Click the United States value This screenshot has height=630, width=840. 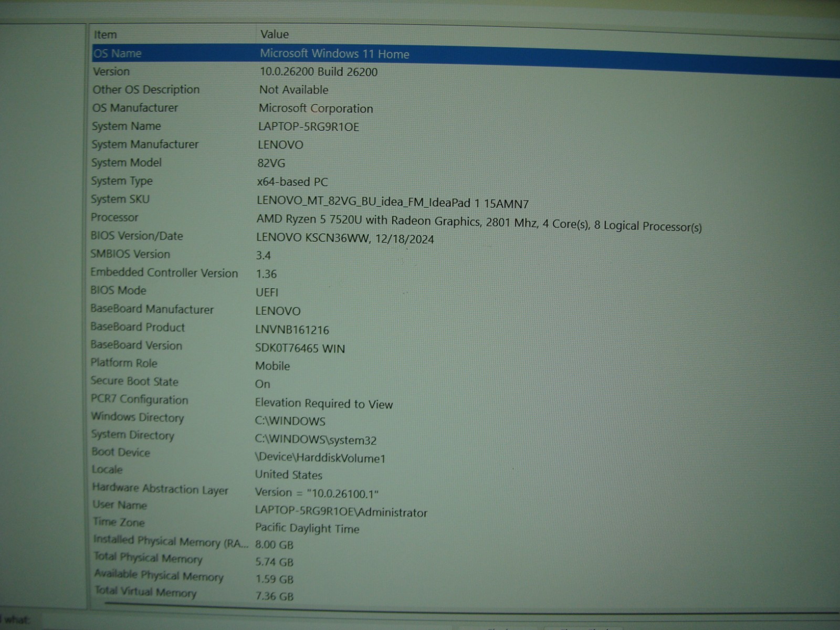pyautogui.click(x=289, y=475)
